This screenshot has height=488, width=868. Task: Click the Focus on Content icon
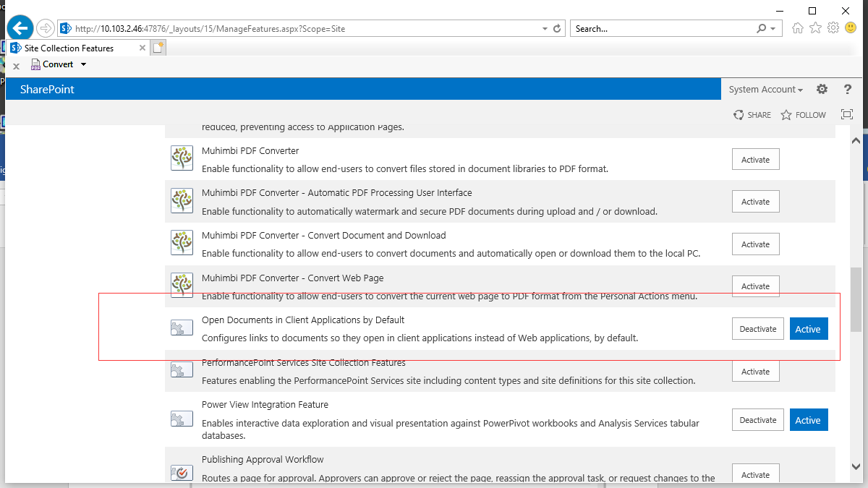pyautogui.click(x=847, y=115)
